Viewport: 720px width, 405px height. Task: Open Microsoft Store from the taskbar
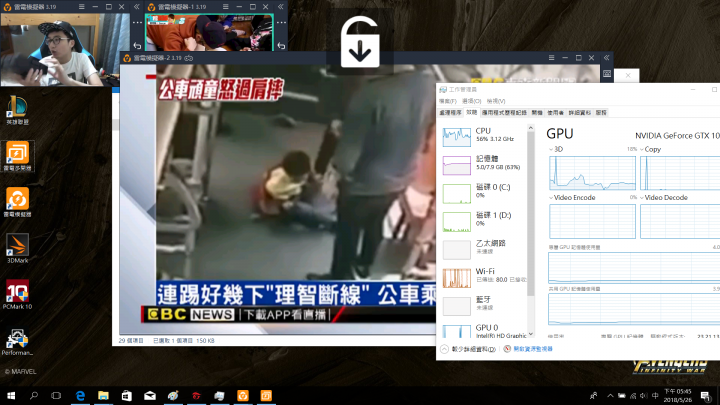pyautogui.click(x=127, y=395)
